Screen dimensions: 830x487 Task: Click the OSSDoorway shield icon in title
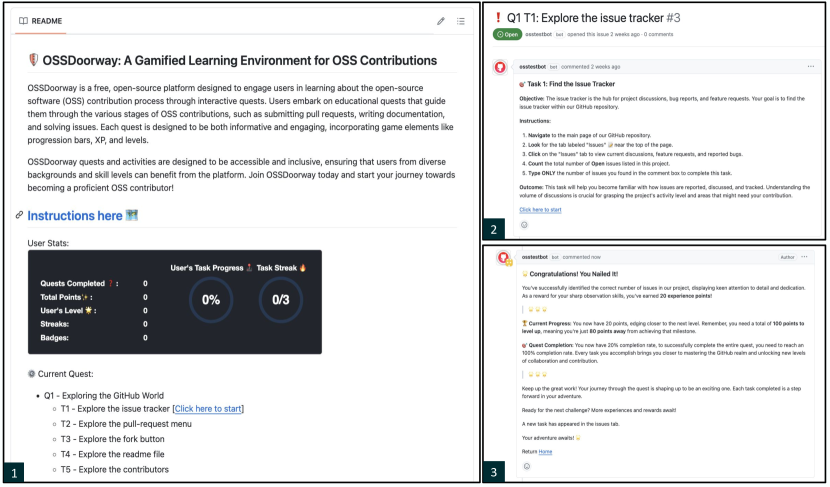point(33,60)
